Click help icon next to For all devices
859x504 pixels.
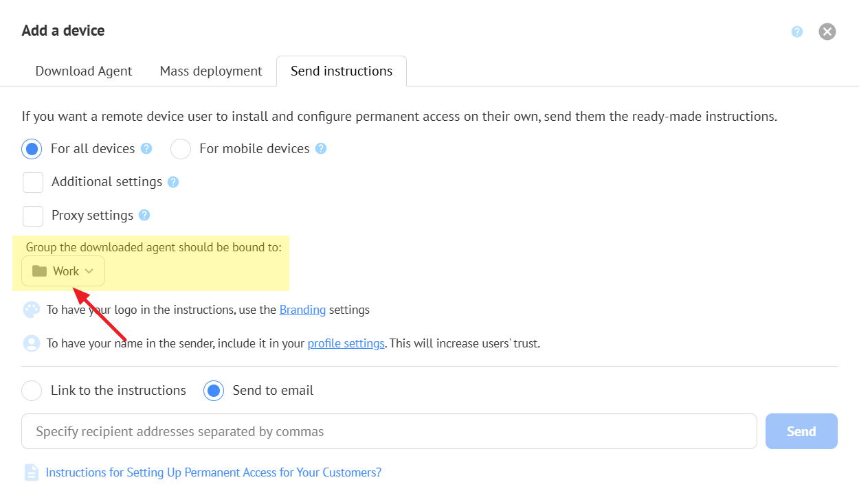tap(146, 148)
